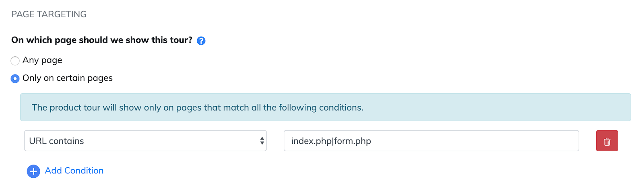Delete the condition with the red trash button
This screenshot has height=187, width=644.
(607, 141)
